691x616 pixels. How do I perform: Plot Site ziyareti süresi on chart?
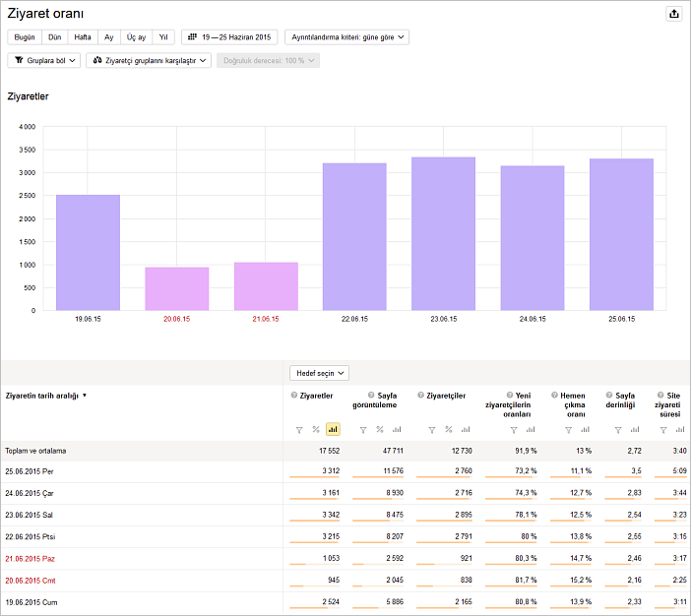click(x=680, y=429)
